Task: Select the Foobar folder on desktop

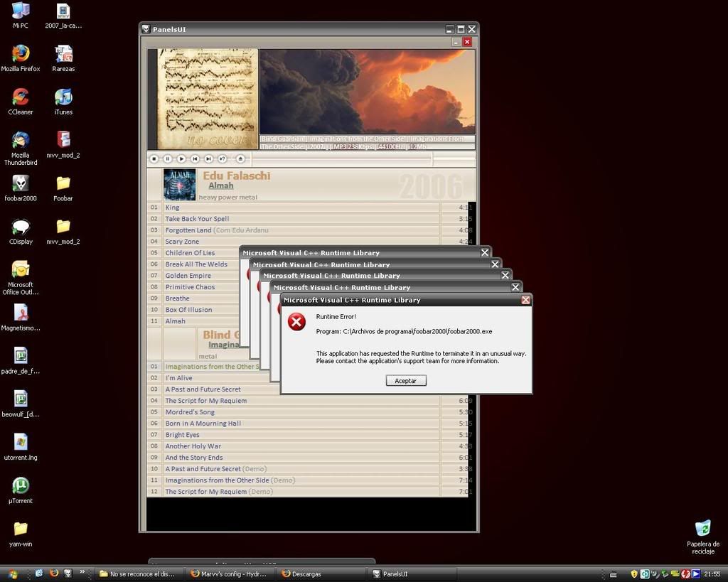Action: pyautogui.click(x=63, y=188)
